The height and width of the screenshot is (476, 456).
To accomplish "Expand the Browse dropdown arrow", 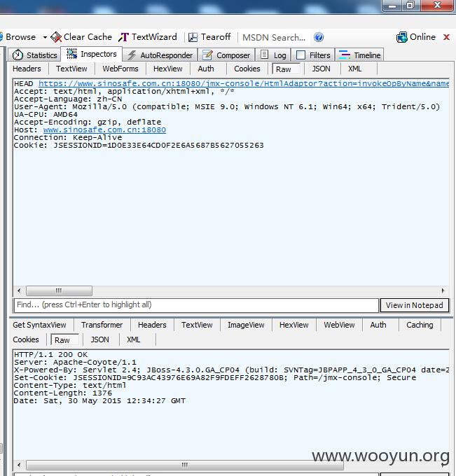I will pyautogui.click(x=45, y=37).
